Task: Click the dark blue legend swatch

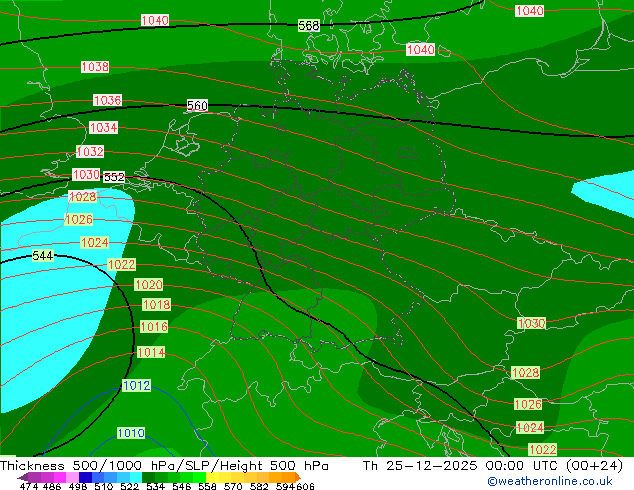Action: pos(85,477)
